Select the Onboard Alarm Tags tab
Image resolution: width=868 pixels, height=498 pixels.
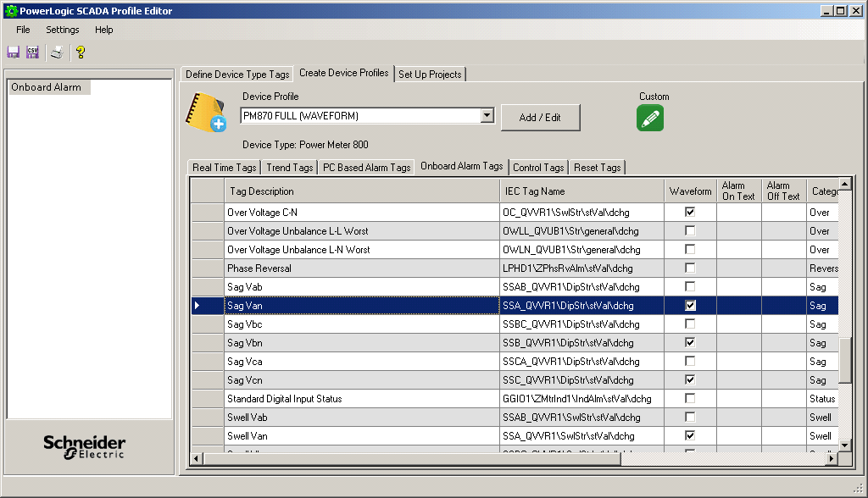462,166
